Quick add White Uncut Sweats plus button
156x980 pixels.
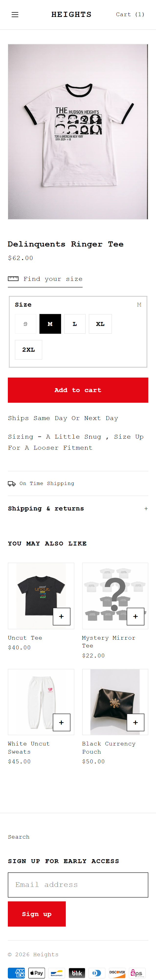[61, 722]
